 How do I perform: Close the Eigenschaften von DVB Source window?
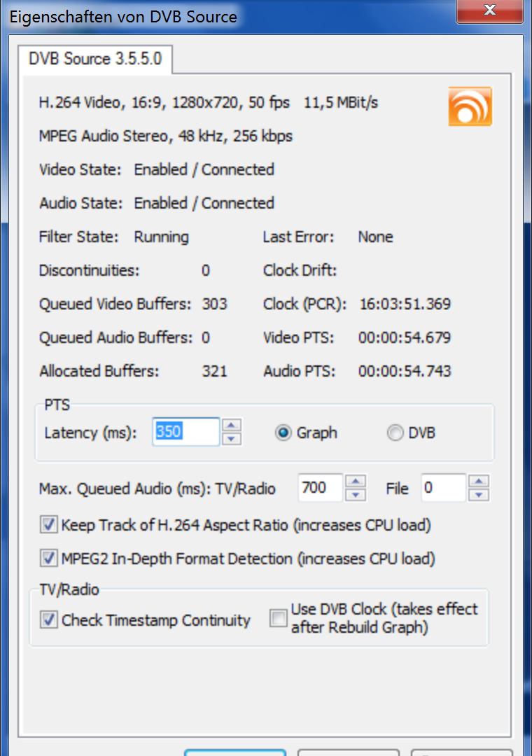click(x=489, y=10)
